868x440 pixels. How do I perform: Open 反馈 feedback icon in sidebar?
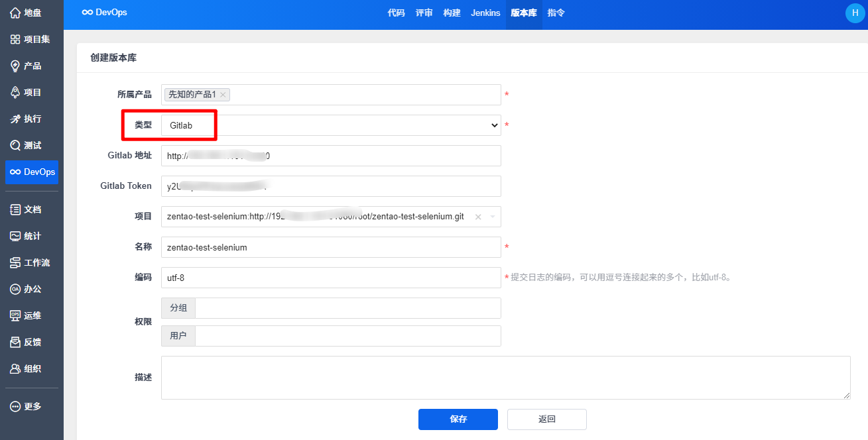pyautogui.click(x=15, y=342)
